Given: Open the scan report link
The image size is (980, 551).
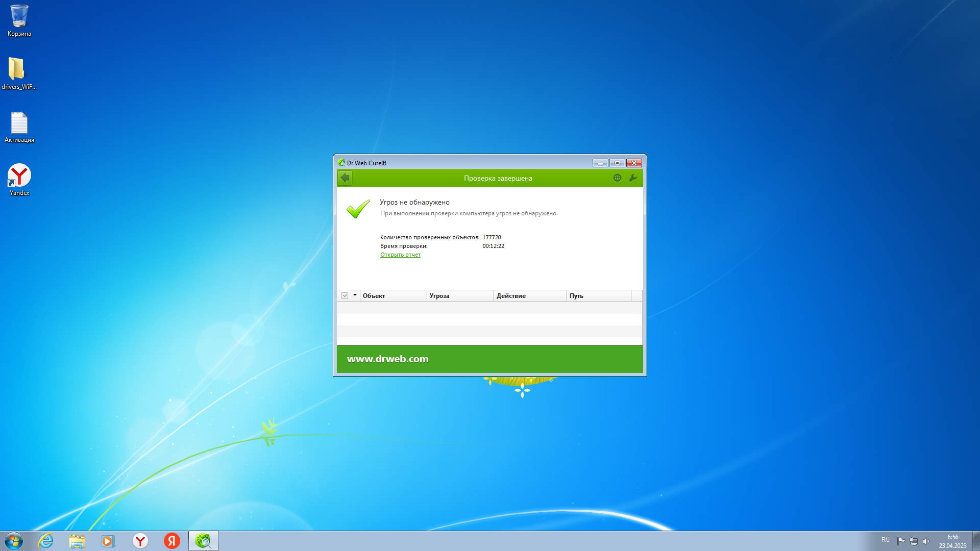Looking at the screenshot, I should [400, 255].
